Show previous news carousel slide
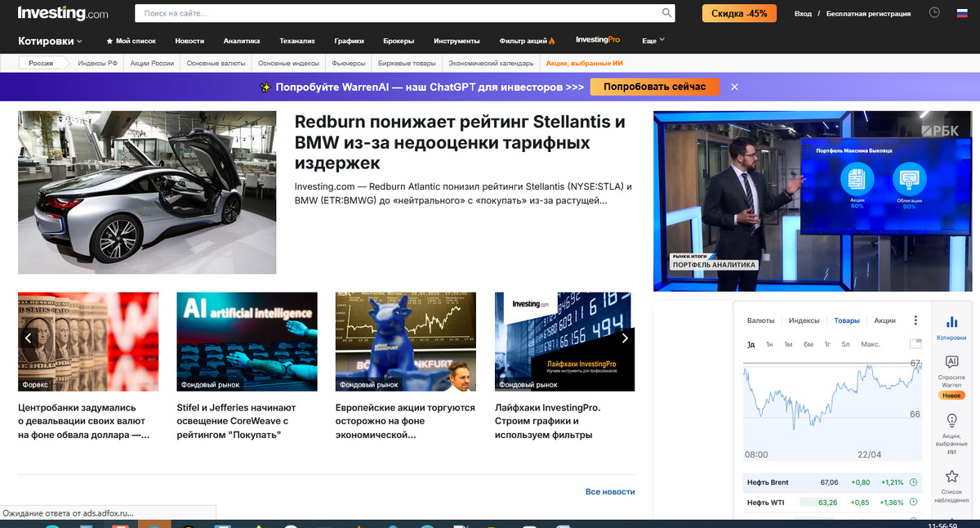 click(x=28, y=338)
